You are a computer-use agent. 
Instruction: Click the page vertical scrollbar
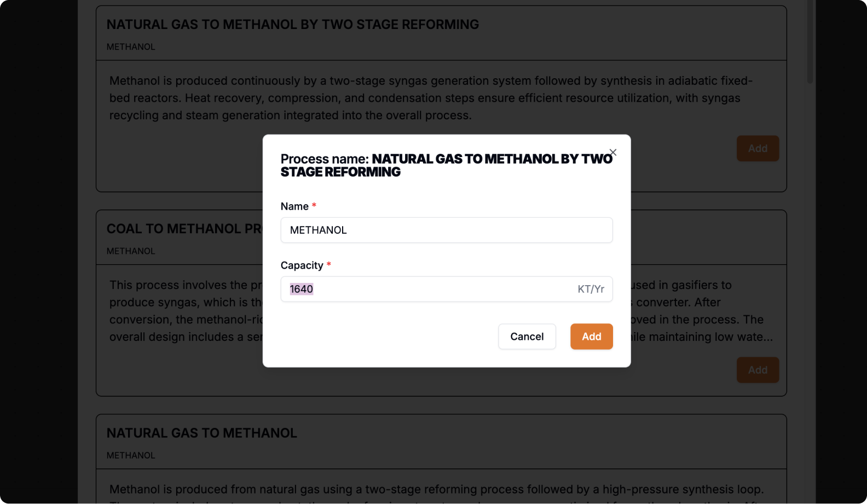810,42
